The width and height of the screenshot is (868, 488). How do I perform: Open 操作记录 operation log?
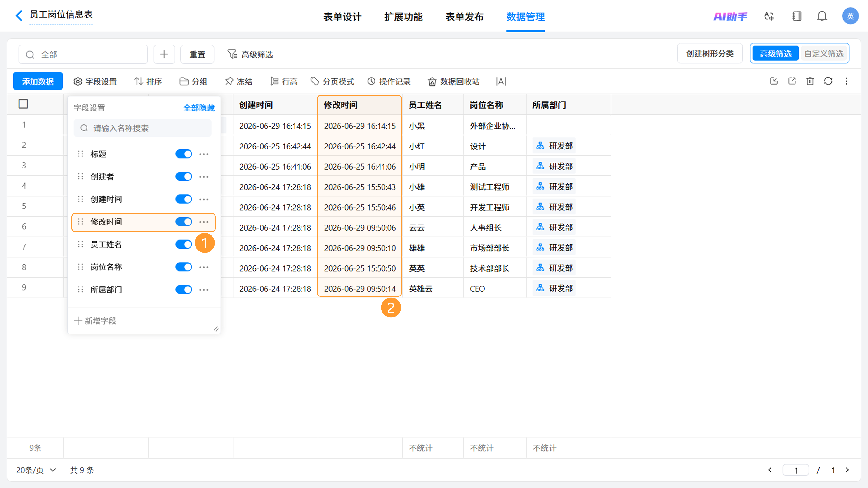coord(389,82)
